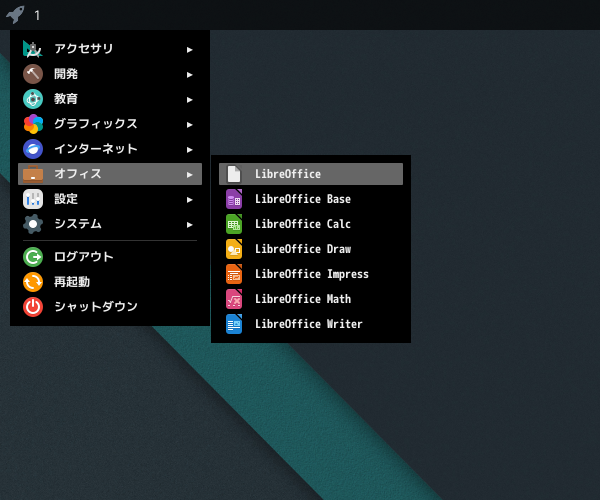
Task: Expand the 設定 submenu arrow
Action: (x=189, y=200)
